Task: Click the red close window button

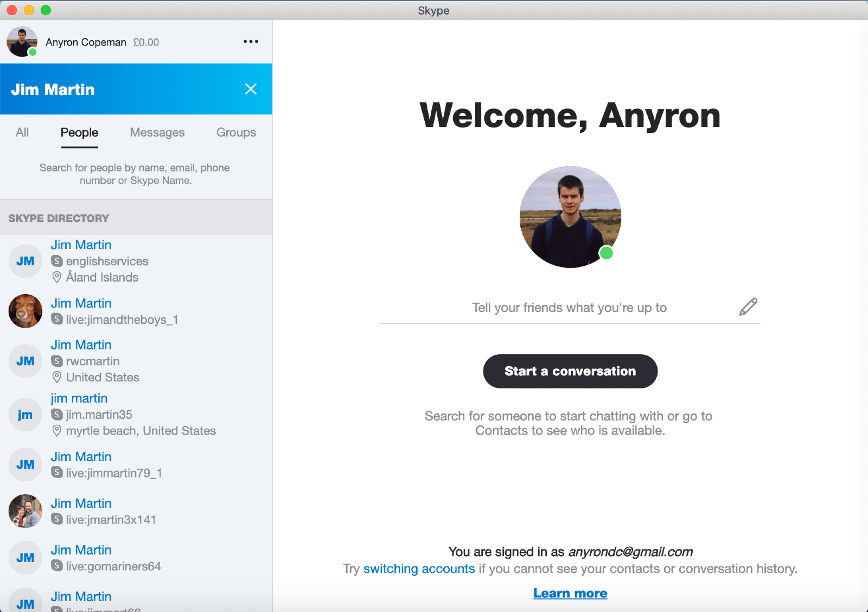Action: (12, 10)
